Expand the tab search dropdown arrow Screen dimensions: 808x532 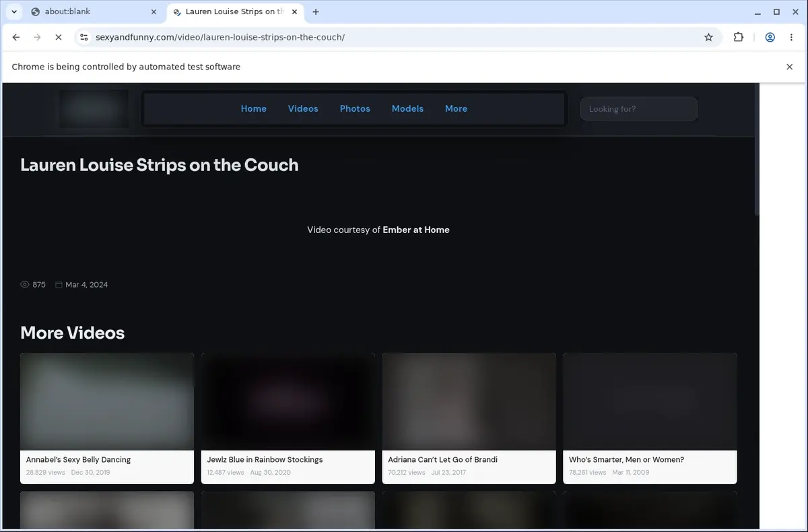[13, 11]
